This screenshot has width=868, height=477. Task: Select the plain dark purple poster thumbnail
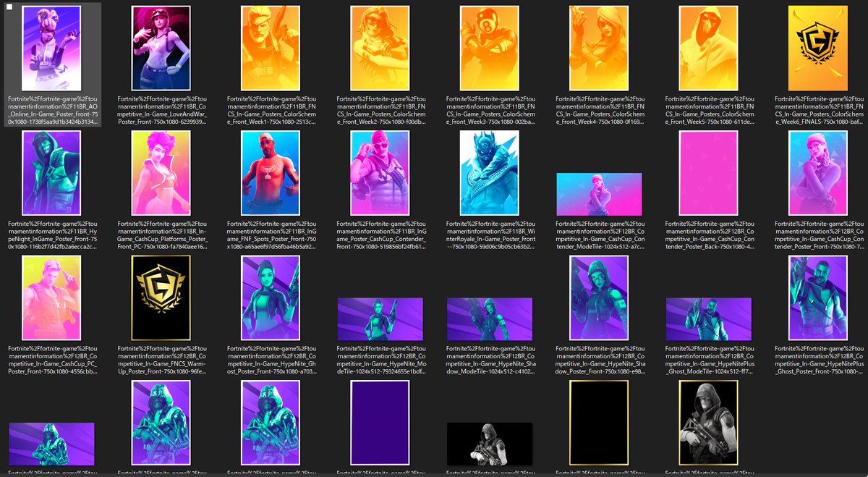(380, 423)
